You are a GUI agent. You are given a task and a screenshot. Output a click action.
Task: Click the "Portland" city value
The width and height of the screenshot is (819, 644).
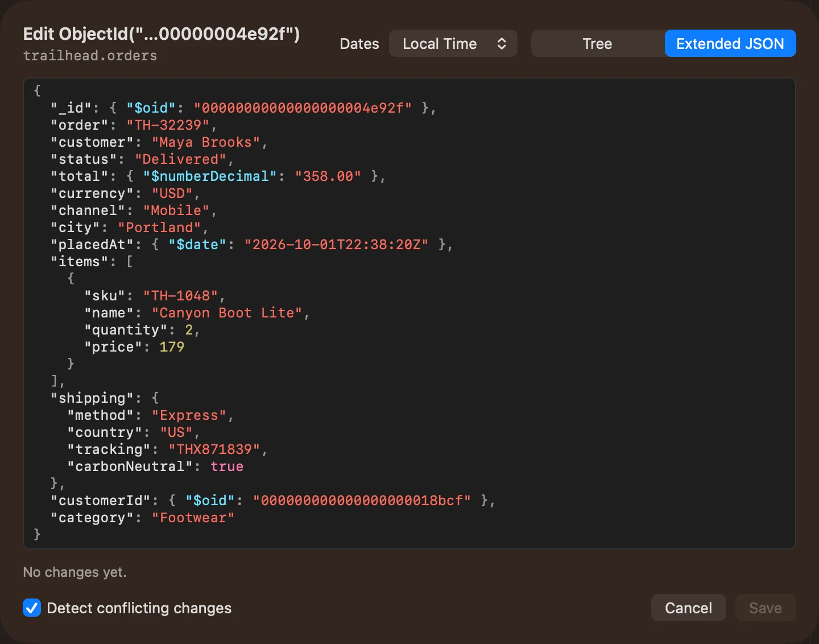tap(160, 228)
